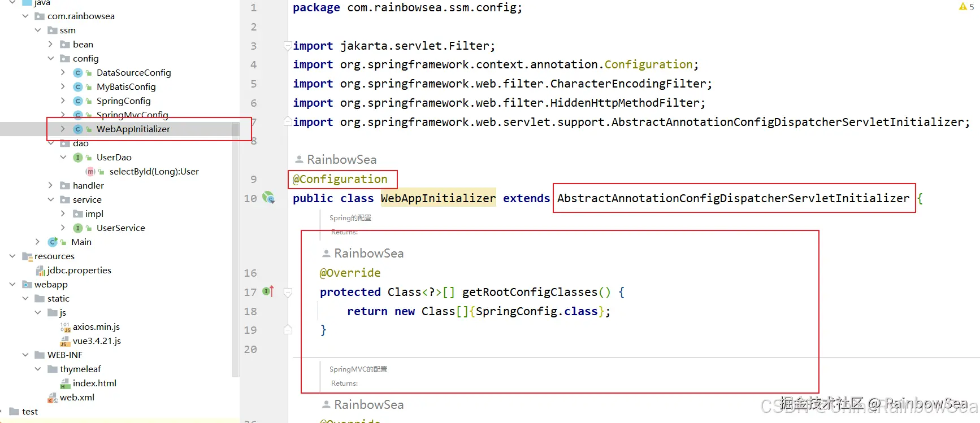
Task: Click the axios.min.js file icon
Action: (x=65, y=327)
